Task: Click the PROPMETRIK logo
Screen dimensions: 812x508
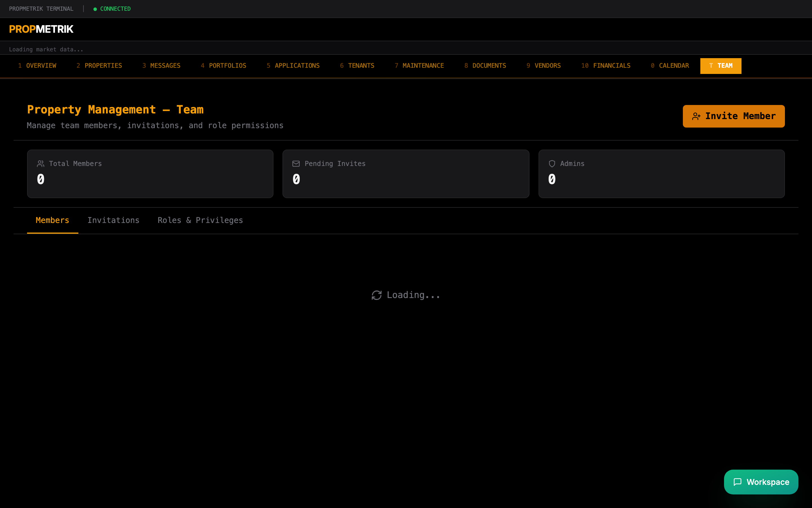Action: pos(41,29)
